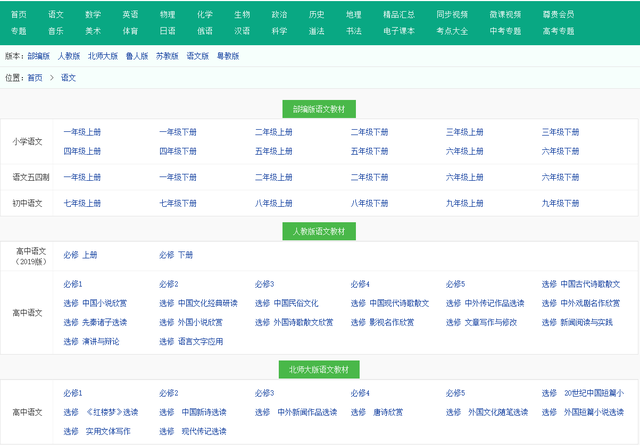
Task: Open 必修5 in the 人教版 高中语文 row
Action: (456, 284)
